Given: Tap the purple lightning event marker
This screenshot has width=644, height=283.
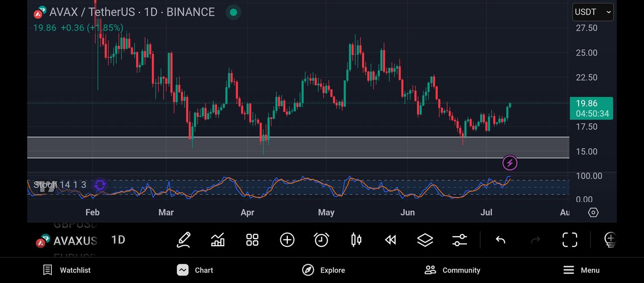Looking at the screenshot, I should 510,163.
